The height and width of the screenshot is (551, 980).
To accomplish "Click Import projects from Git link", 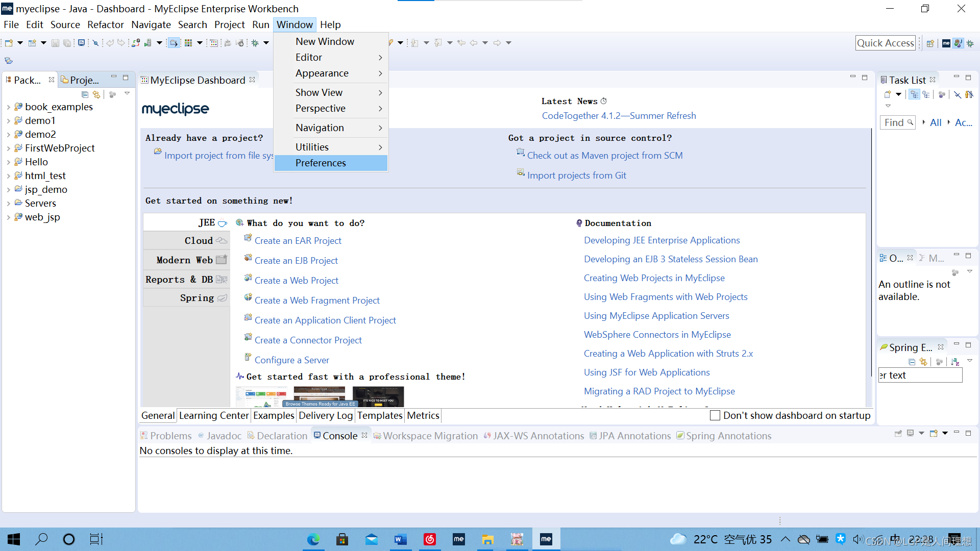I will click(576, 175).
